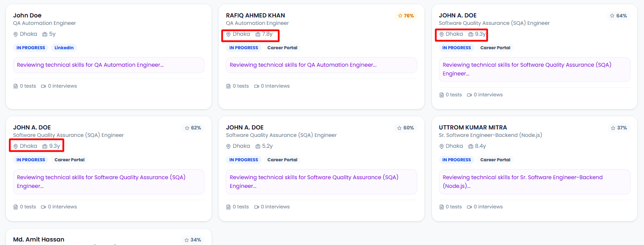The width and height of the screenshot is (644, 245).
Task: Click the briefcase icon beside 7.8y experience
Action: (x=258, y=34)
